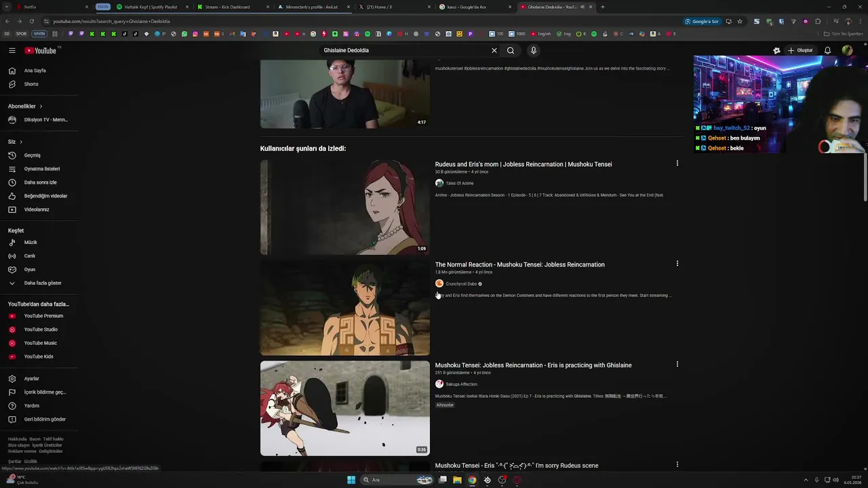Open options menu for Rudeus and Eris's mom video

point(677,163)
